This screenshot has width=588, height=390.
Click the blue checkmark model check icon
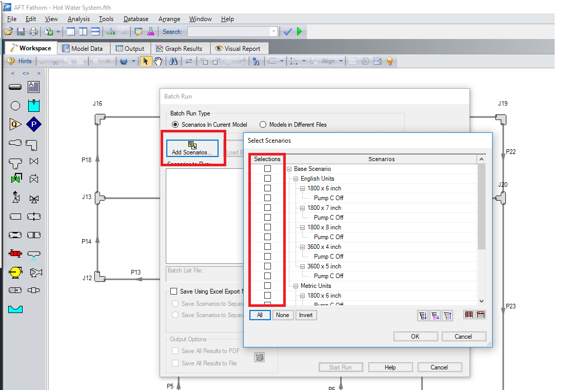[288, 32]
